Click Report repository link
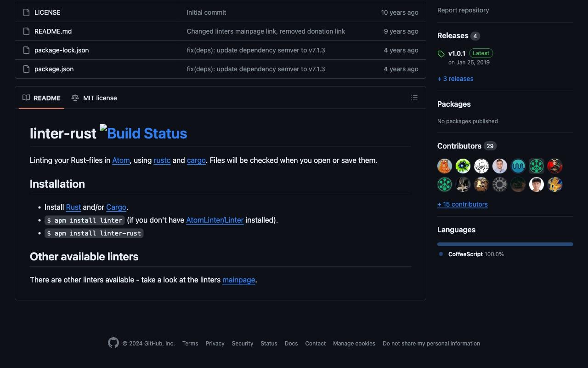Viewport: 588px width, 368px height. 463,10
